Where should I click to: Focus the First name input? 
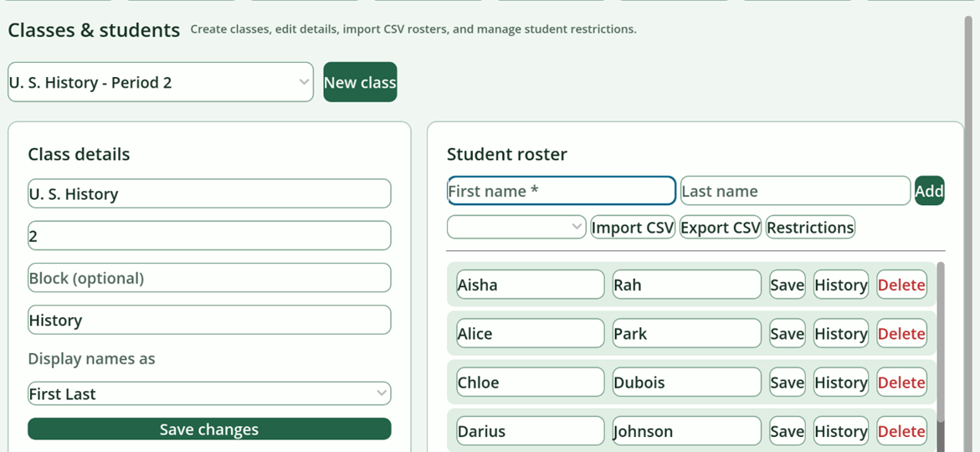(562, 191)
